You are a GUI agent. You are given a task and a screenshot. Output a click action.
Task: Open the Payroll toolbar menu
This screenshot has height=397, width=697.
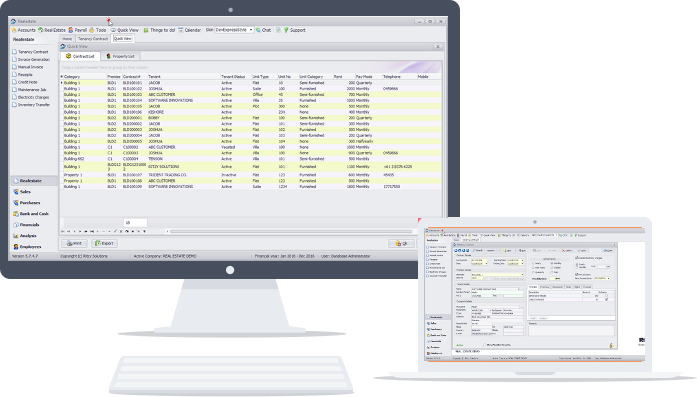[x=77, y=30]
